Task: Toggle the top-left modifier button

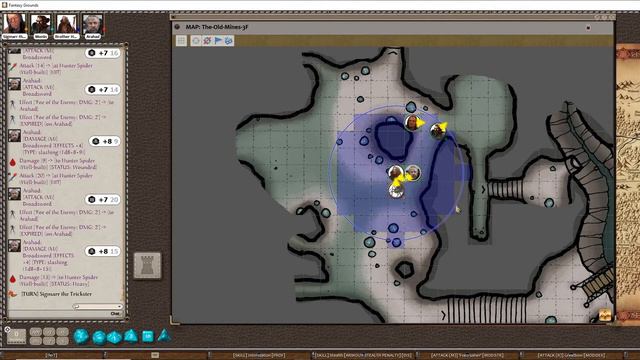Action: point(36,332)
